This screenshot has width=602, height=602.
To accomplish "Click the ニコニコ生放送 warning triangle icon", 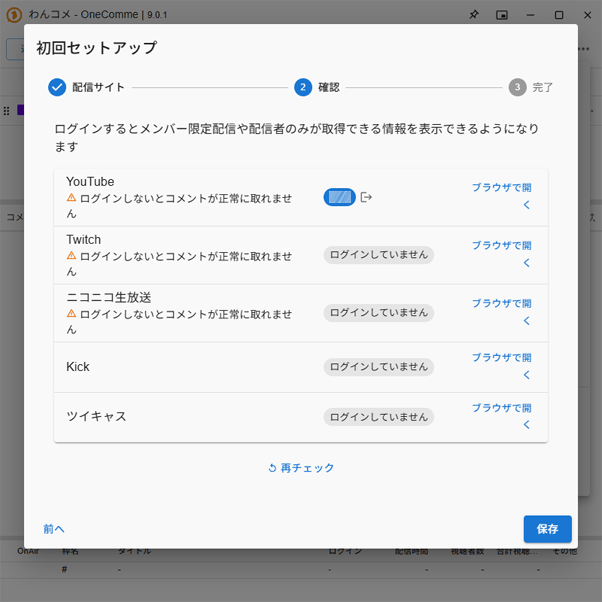I will (71, 313).
